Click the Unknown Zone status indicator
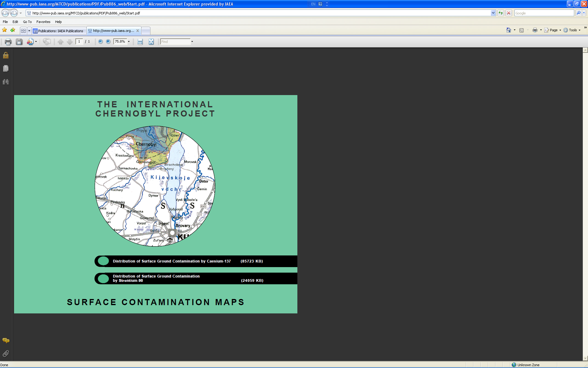The image size is (588, 368). coord(526,365)
